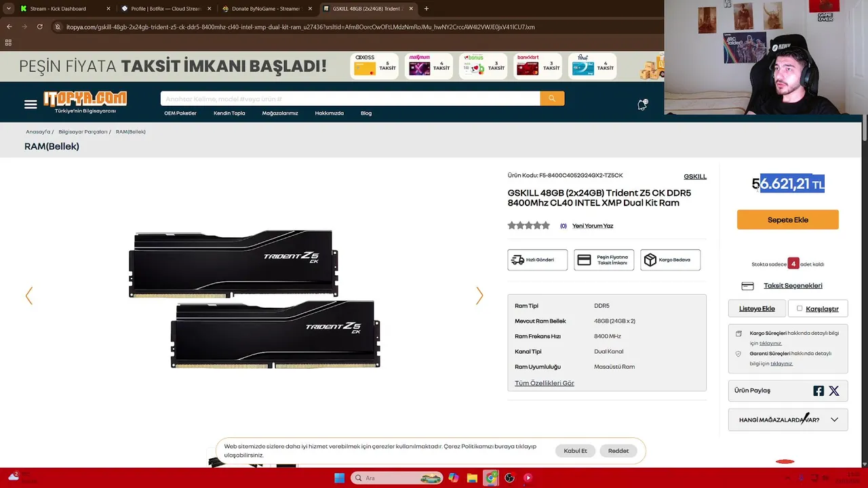This screenshot has height=488, width=868.
Task: Click the Axess 5 taksit card banner
Action: pos(374,66)
